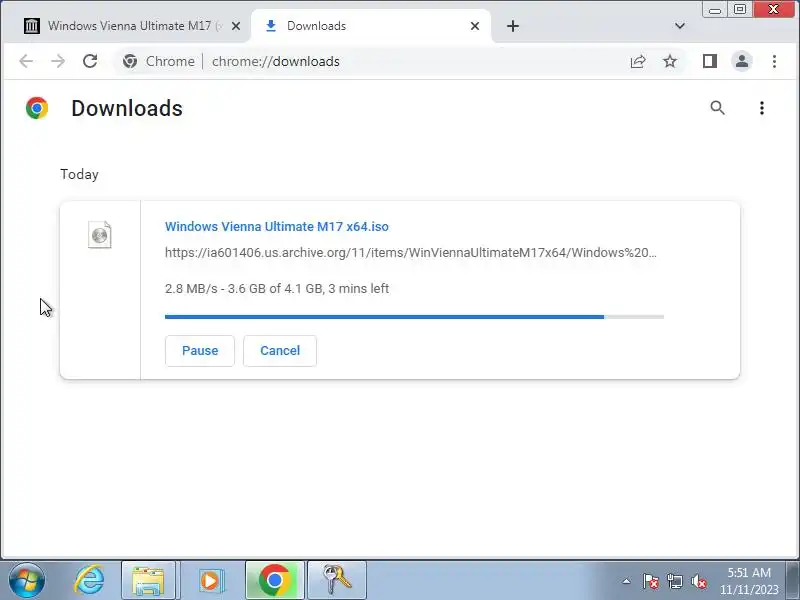Viewport: 800px width, 600px height.
Task: Open the share this page icon
Action: 638,61
